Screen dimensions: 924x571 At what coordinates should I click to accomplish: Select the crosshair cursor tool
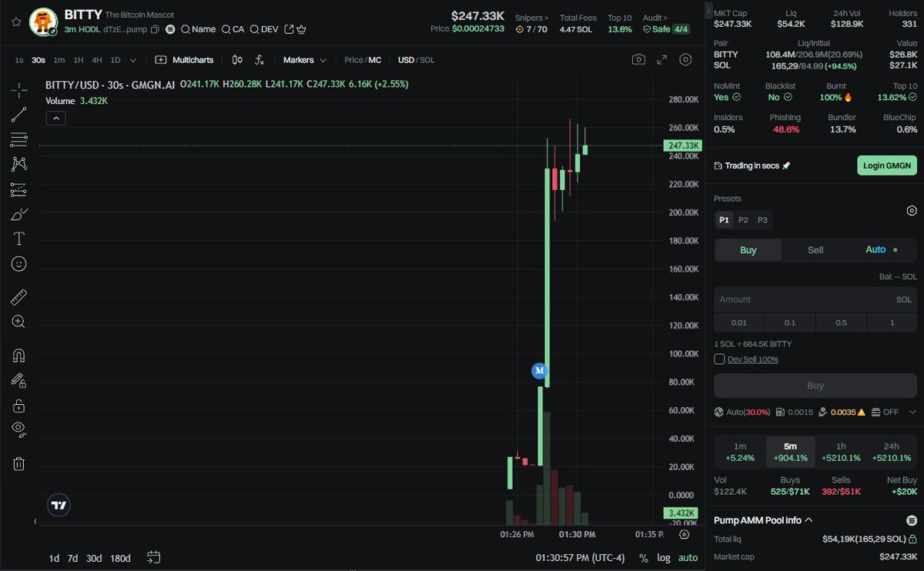[x=19, y=90]
